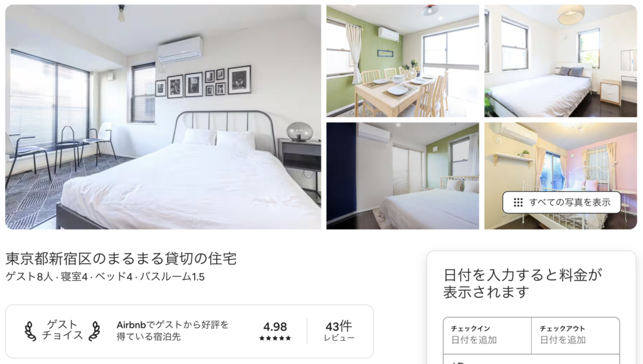This screenshot has height=364, width=643.
Task: Open the main bedroom photo with black bed frame
Action: pos(163,117)
